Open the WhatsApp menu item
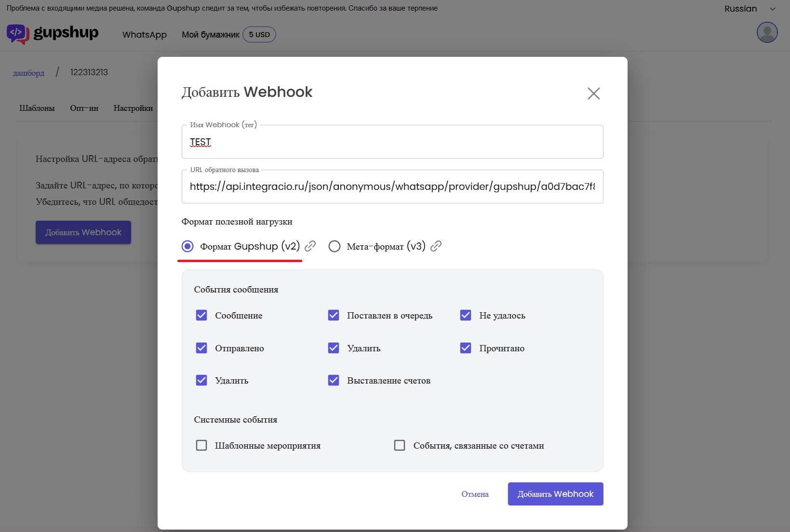This screenshot has height=532, width=790. pos(145,35)
